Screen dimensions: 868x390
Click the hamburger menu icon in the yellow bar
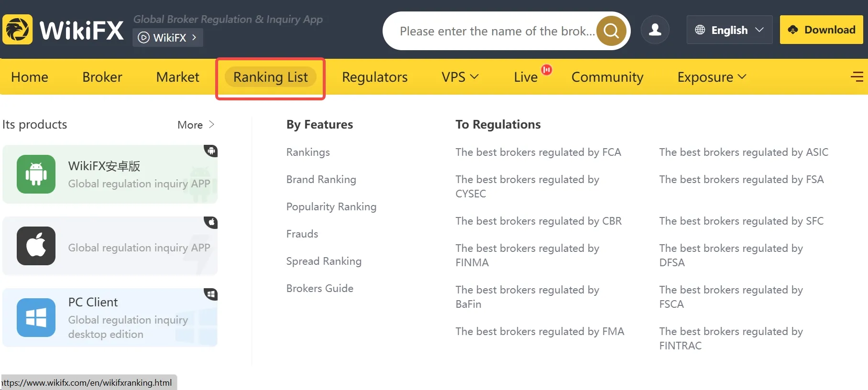pos(857,76)
